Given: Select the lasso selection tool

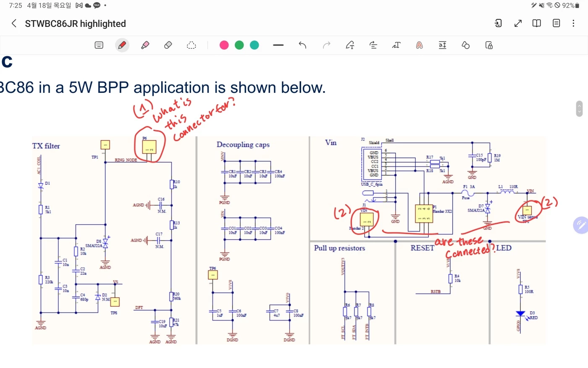Looking at the screenshot, I should coord(191,45).
